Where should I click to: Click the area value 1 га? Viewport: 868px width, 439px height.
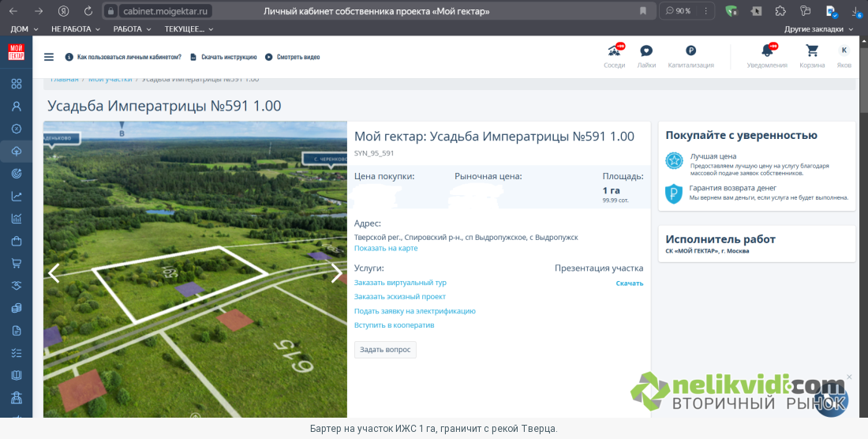(x=611, y=190)
